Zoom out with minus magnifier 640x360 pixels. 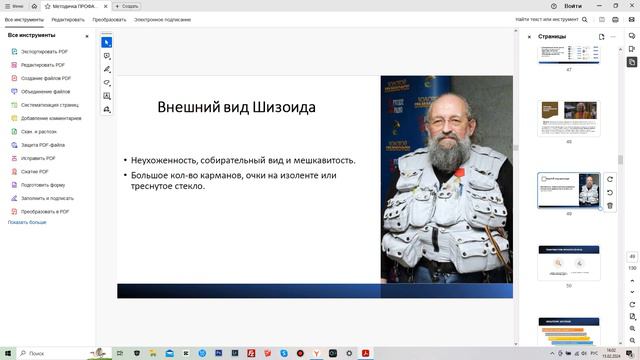[x=632, y=340]
